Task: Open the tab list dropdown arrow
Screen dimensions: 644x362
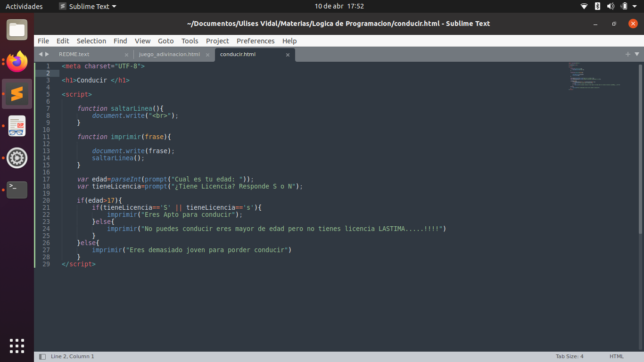Action: pos(637,54)
